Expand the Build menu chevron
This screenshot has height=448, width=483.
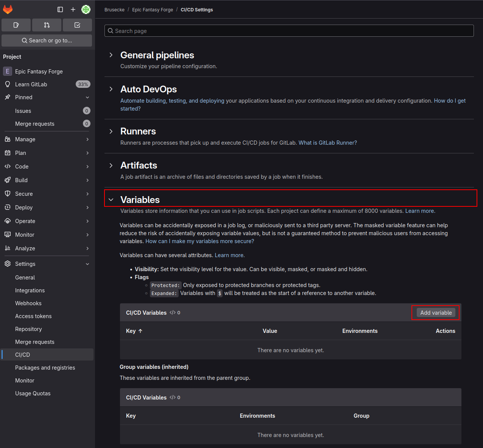pyautogui.click(x=87, y=180)
